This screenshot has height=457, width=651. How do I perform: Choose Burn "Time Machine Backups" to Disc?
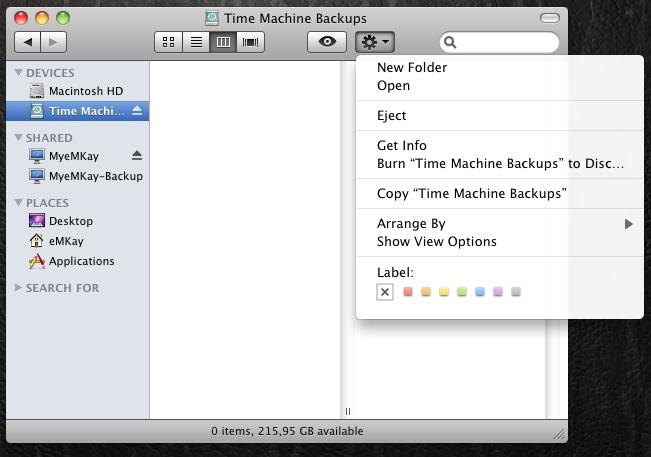[x=500, y=164]
